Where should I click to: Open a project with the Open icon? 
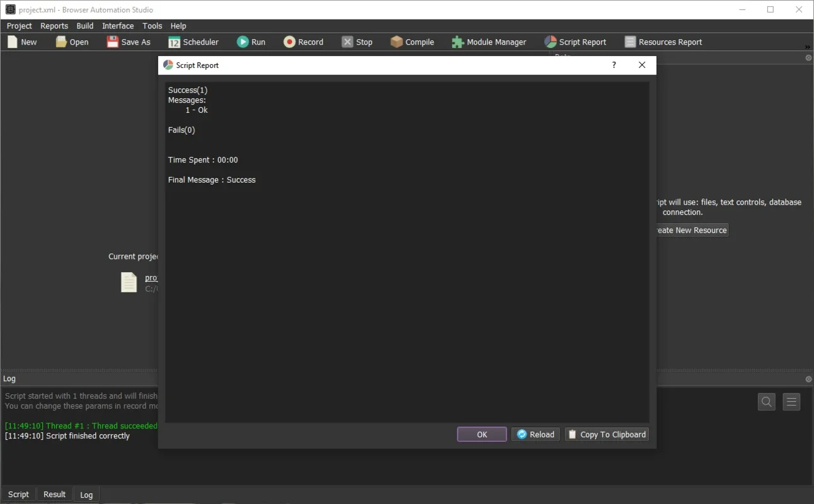61,42
